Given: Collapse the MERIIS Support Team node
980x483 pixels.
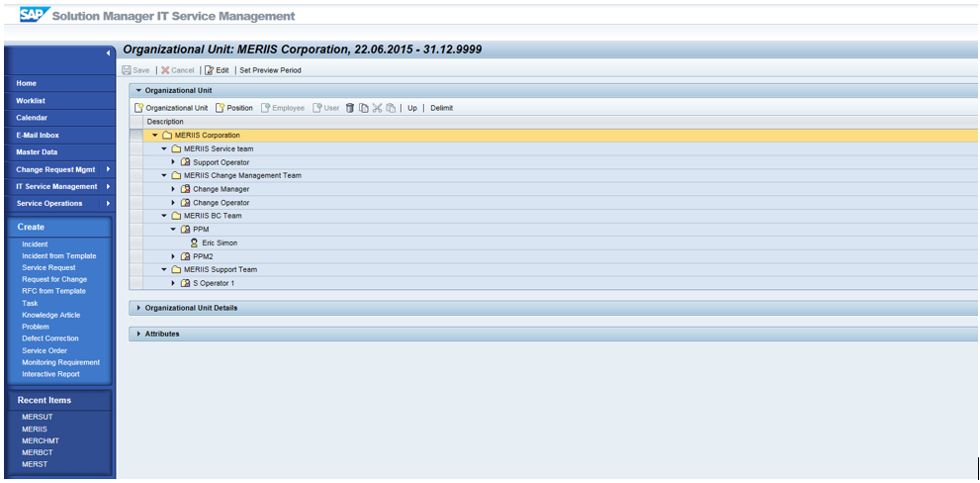Looking at the screenshot, I should pyautogui.click(x=164, y=269).
